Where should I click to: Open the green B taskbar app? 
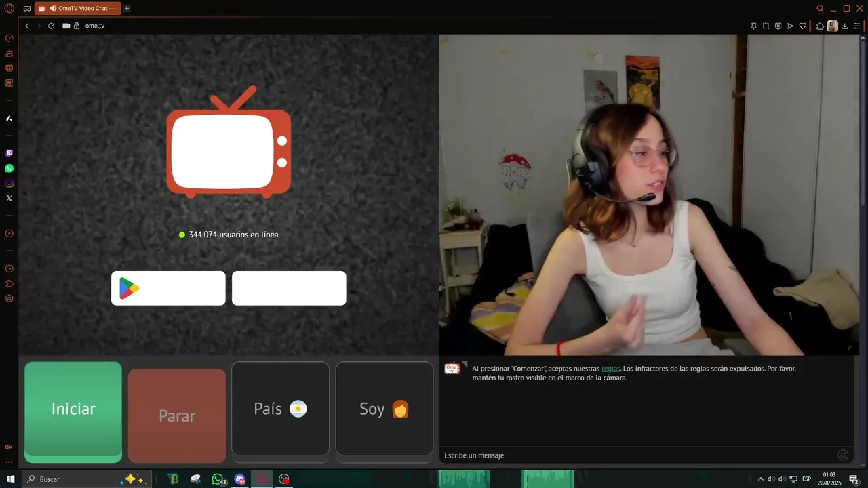174,479
